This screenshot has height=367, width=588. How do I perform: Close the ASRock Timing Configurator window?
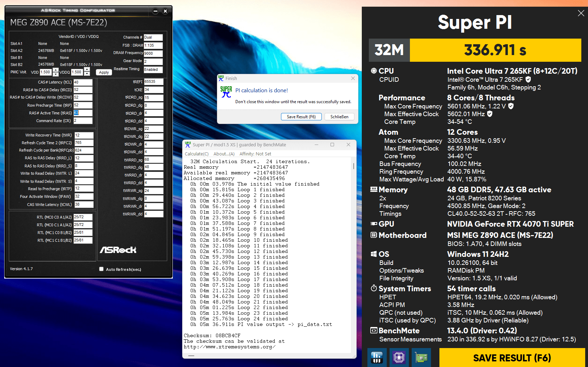coord(165,11)
